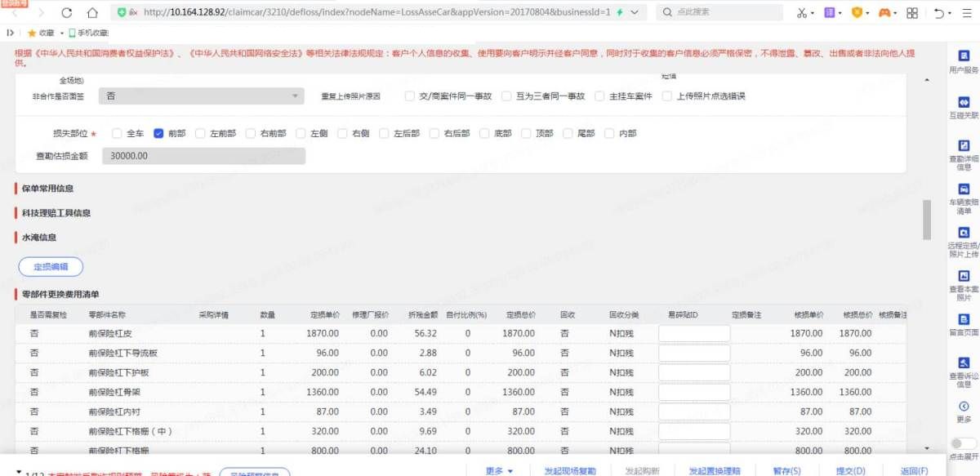Screen dimensions: 980x476
Task: Click the 互碰关联 sidebar icon
Action: pos(964,103)
